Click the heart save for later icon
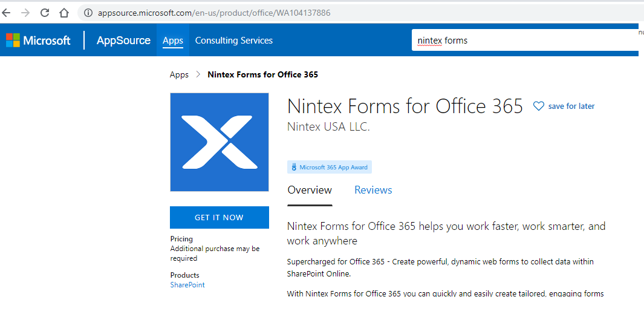644x317 pixels. pyautogui.click(x=538, y=106)
